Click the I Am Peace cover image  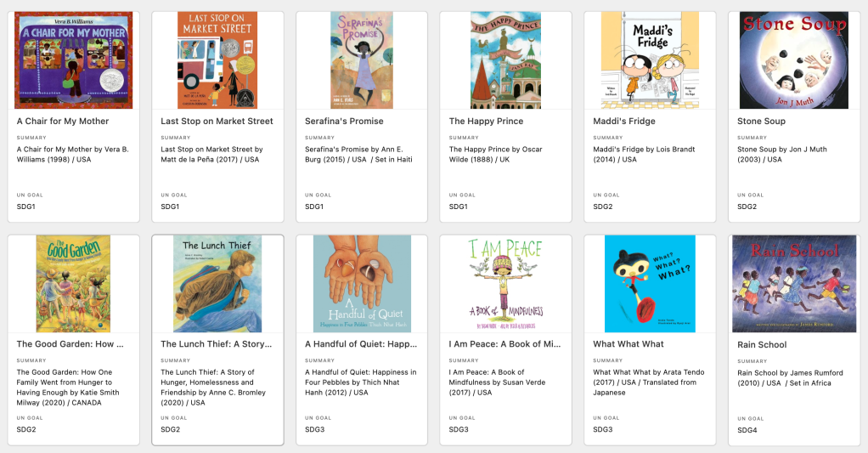(505, 284)
